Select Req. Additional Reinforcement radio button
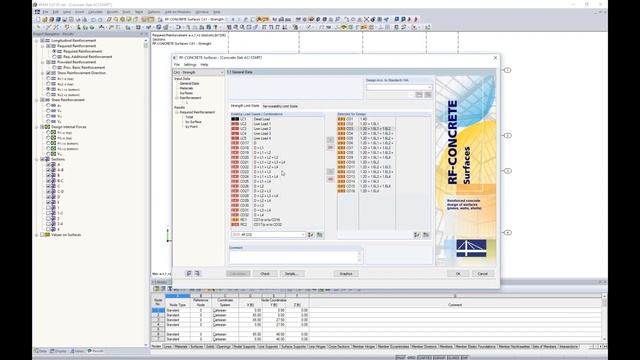Screen dimensions: 640x360 click(x=54, y=57)
